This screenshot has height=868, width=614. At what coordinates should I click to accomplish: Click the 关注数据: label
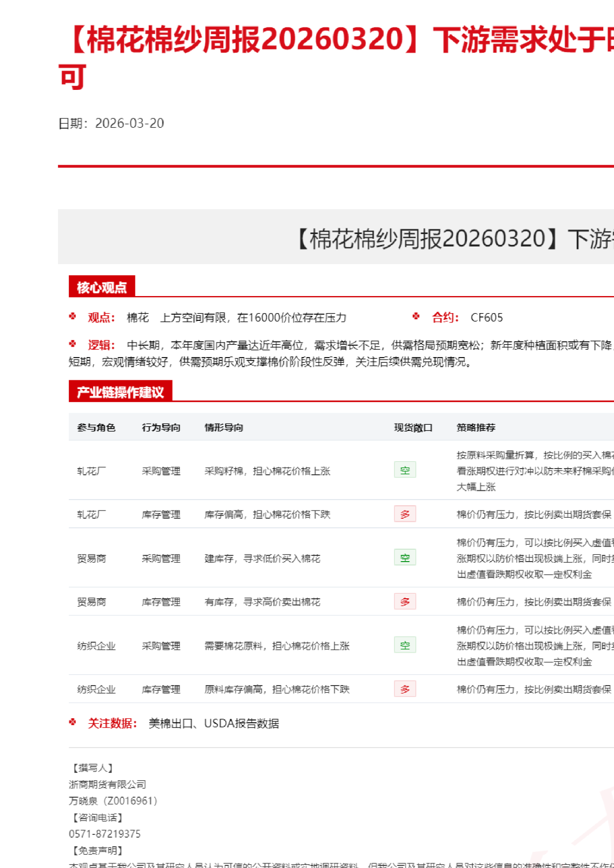112,723
